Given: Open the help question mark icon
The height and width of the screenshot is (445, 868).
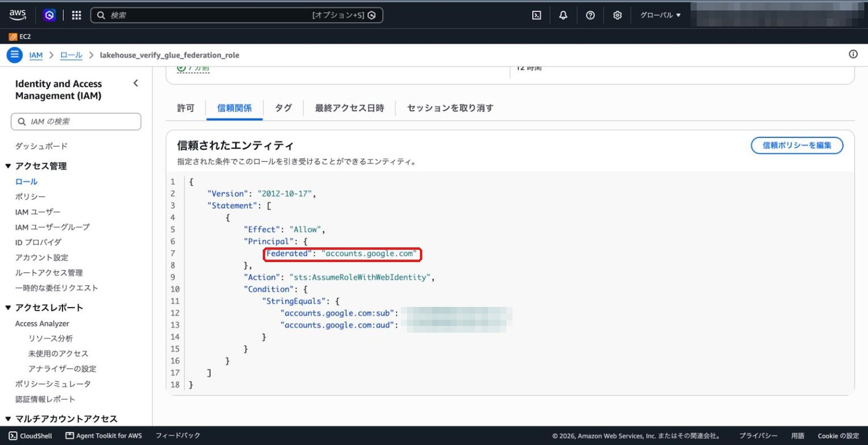Looking at the screenshot, I should [x=590, y=15].
